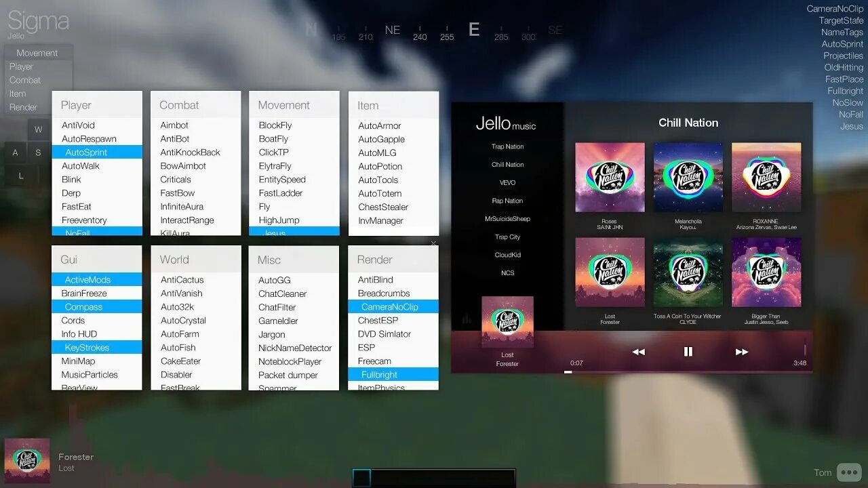Open the Trap City channel
Screen dimensions: 868x488
pyautogui.click(x=508, y=237)
